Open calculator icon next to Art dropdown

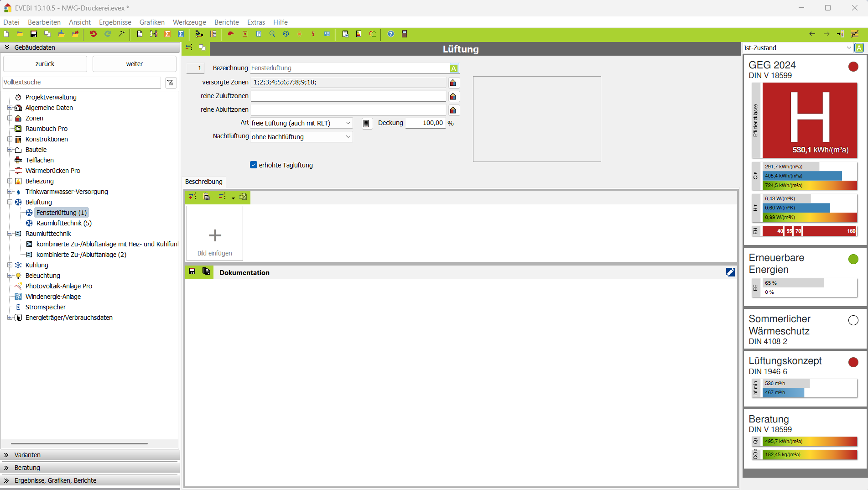pos(366,124)
